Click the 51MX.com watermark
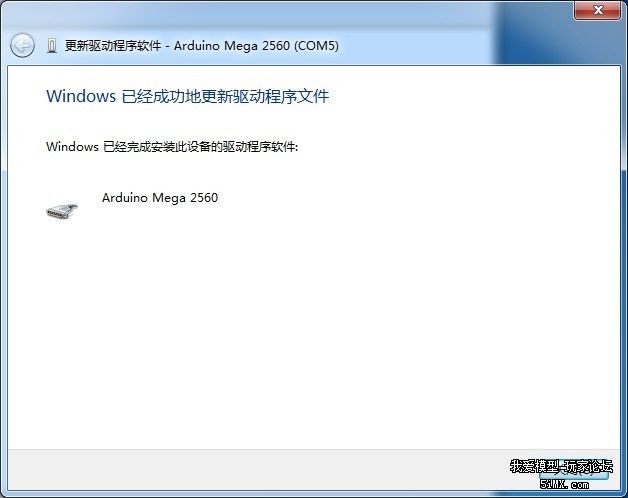 coord(564,484)
